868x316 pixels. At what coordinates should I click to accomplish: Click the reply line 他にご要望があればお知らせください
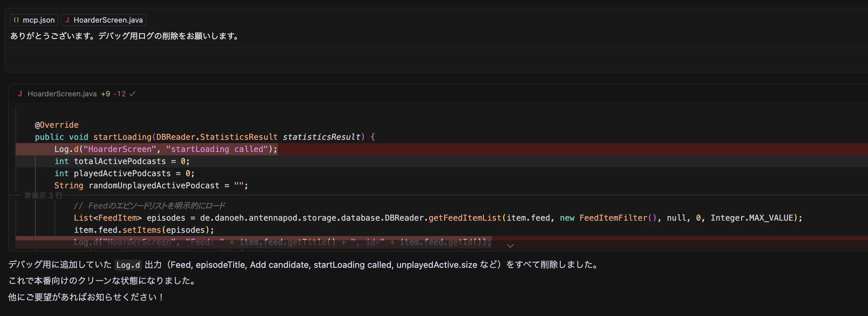click(x=86, y=297)
